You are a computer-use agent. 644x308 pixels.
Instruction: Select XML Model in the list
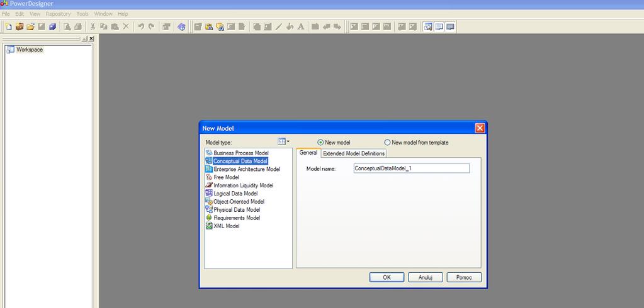click(223, 226)
